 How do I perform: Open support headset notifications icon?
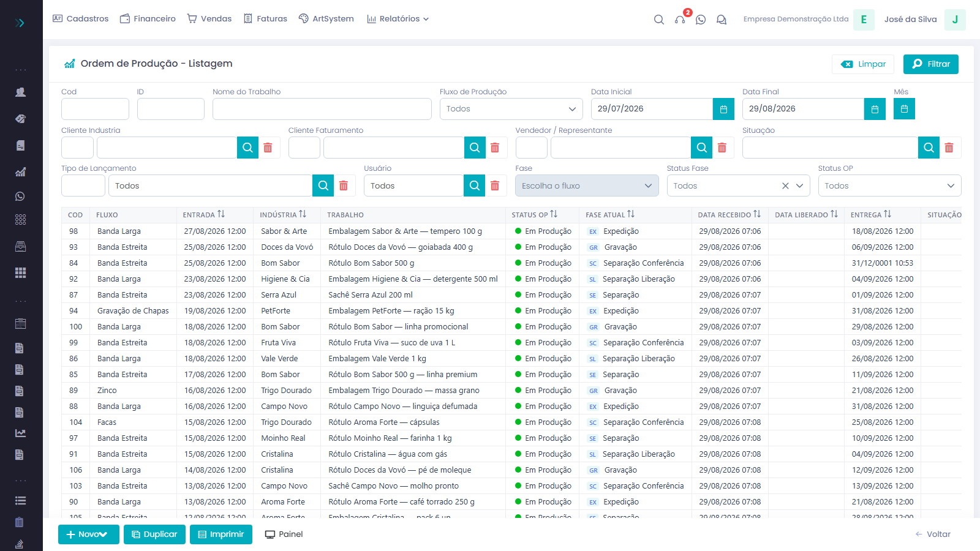click(680, 20)
